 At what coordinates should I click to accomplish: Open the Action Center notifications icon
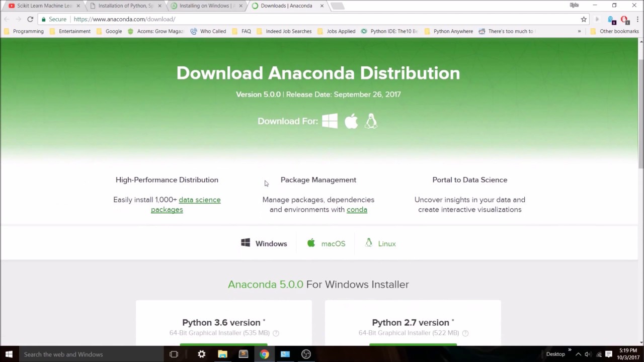click(x=609, y=354)
